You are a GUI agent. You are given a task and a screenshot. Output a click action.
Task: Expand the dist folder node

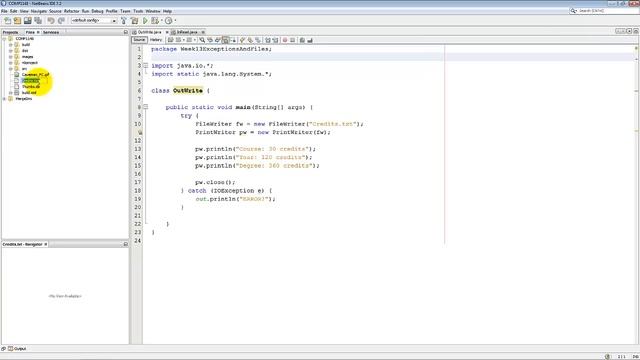click(11, 51)
